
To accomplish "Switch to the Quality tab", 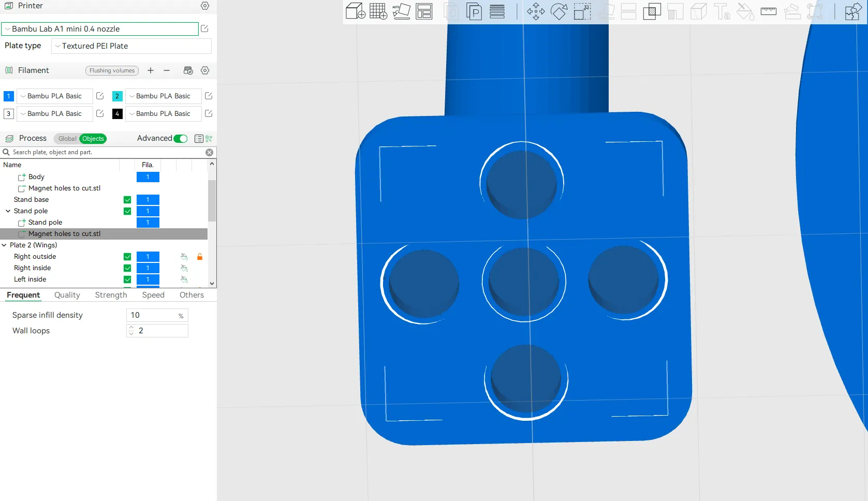I will [x=67, y=295].
